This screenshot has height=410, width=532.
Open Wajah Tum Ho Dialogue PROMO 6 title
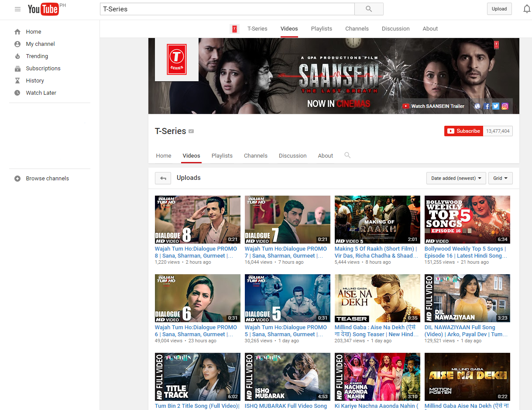pos(196,331)
